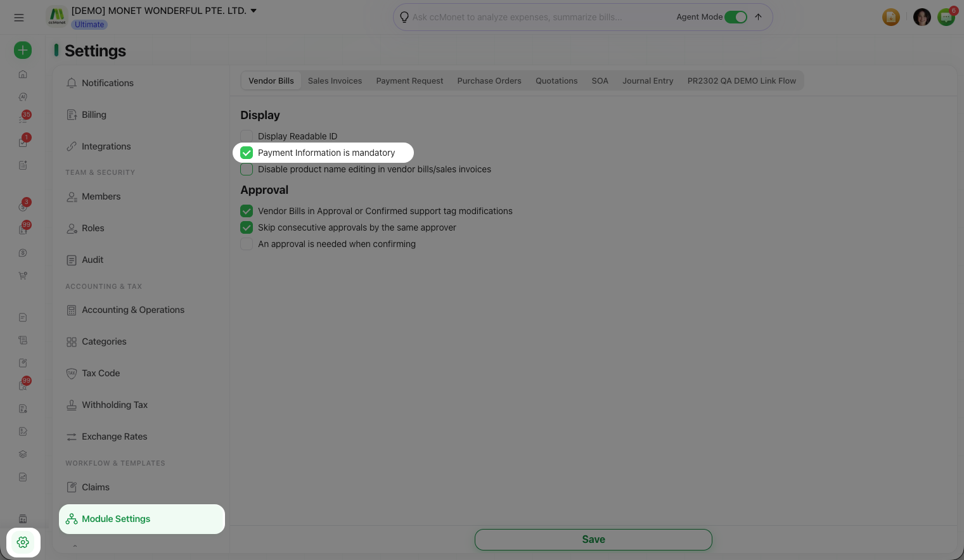Open the green chat messages icon
This screenshot has height=560, width=964.
946,17
